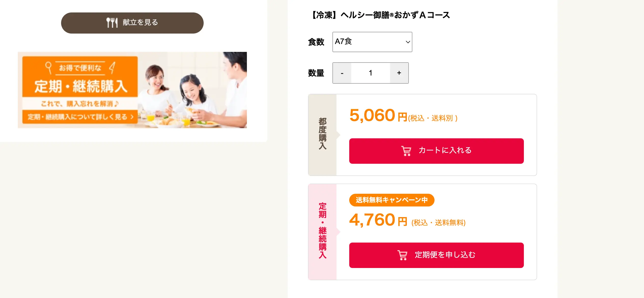Click the quantity field showing 1
The width and height of the screenshot is (644, 298).
click(x=371, y=73)
